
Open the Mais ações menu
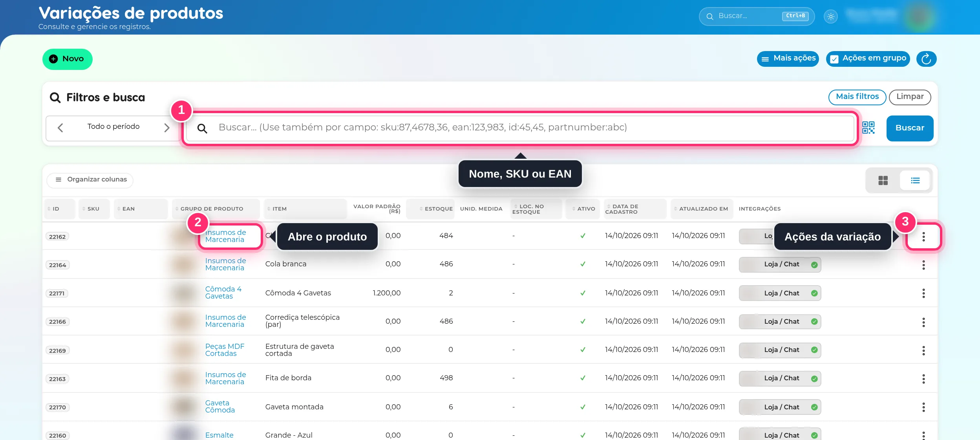click(788, 59)
